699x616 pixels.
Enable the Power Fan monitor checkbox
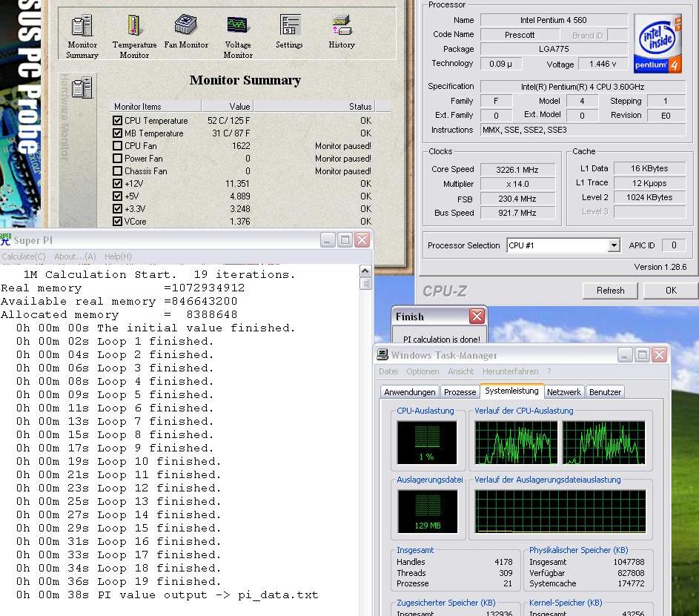pyautogui.click(x=117, y=159)
